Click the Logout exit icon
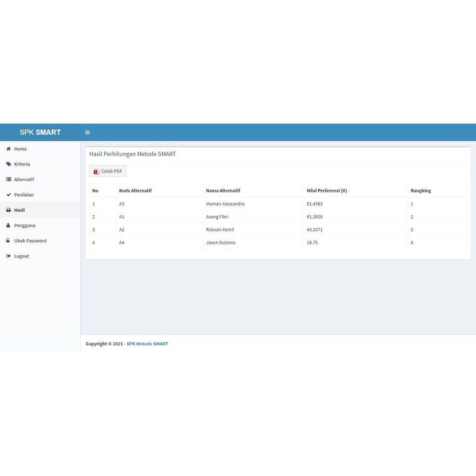 [8, 256]
